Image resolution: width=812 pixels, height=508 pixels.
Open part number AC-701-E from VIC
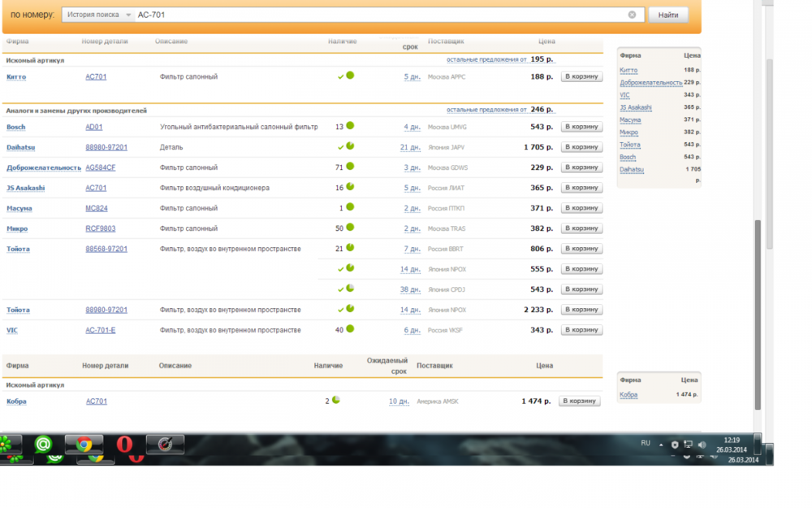point(101,330)
